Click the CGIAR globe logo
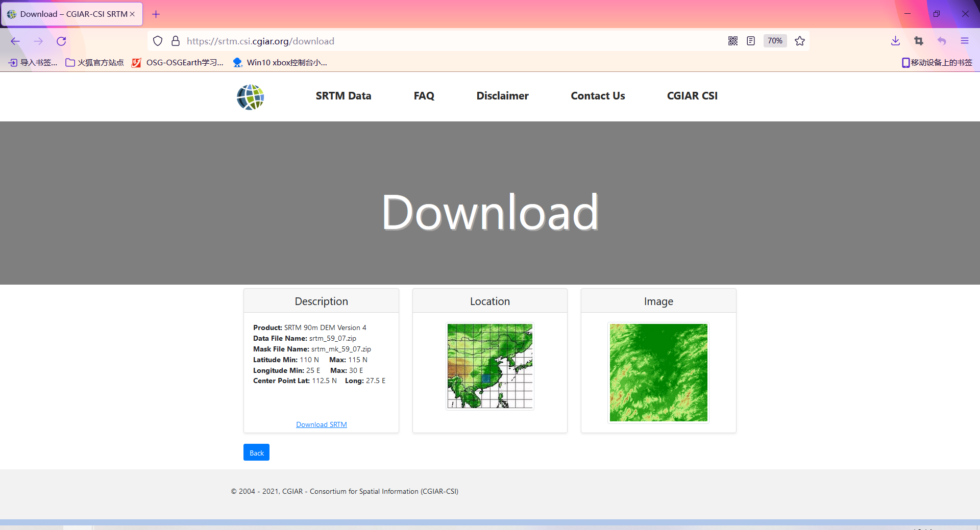Viewport: 980px width, 530px height. (x=250, y=97)
